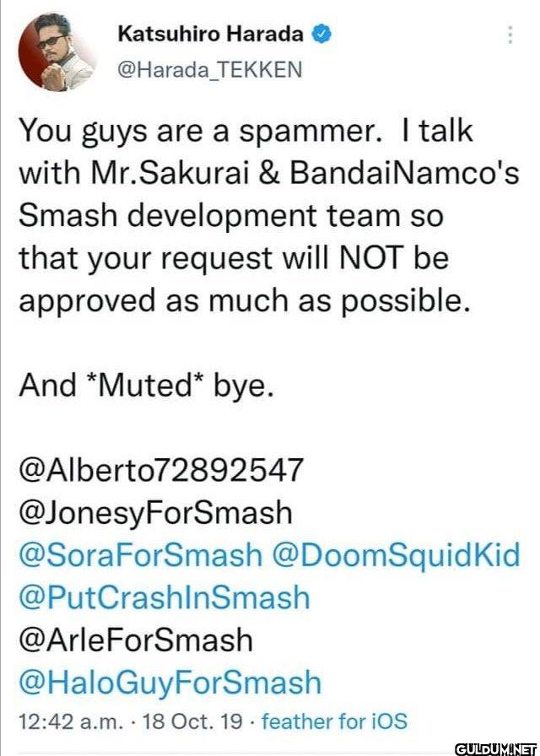
Task: Click the @ArleForSmash mention text
Action: (136, 640)
